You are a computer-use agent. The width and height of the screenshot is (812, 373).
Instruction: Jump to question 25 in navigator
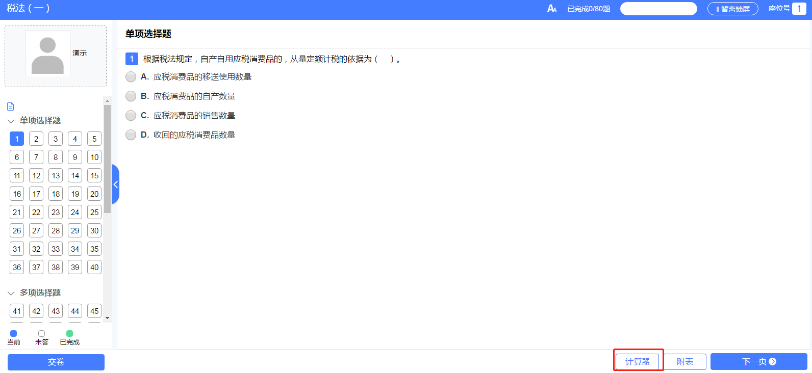(x=94, y=212)
